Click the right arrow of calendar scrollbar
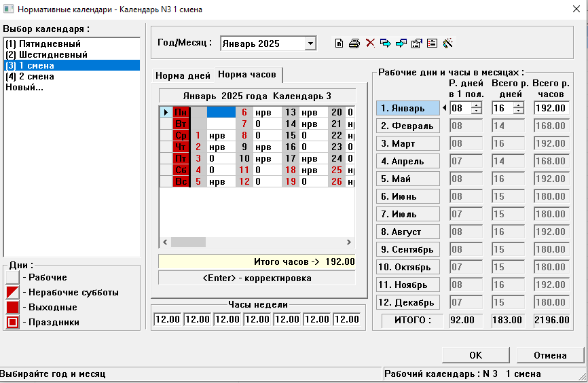The width and height of the screenshot is (588, 383). click(349, 242)
